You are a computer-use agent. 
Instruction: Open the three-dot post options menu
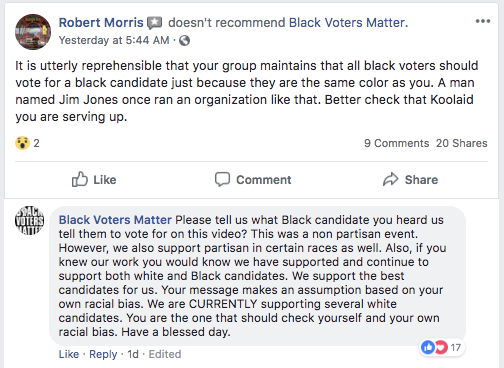[x=483, y=21]
